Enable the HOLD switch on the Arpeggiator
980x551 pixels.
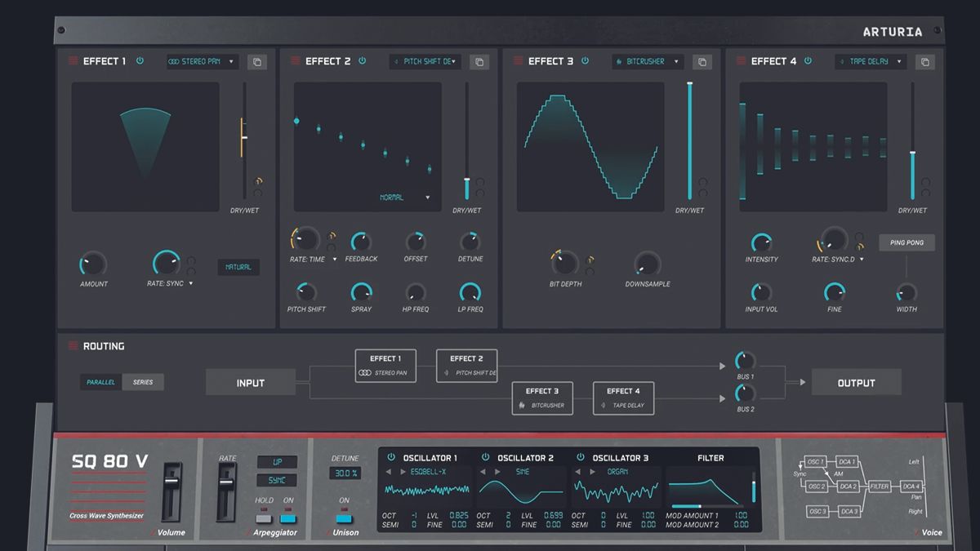pos(263,518)
